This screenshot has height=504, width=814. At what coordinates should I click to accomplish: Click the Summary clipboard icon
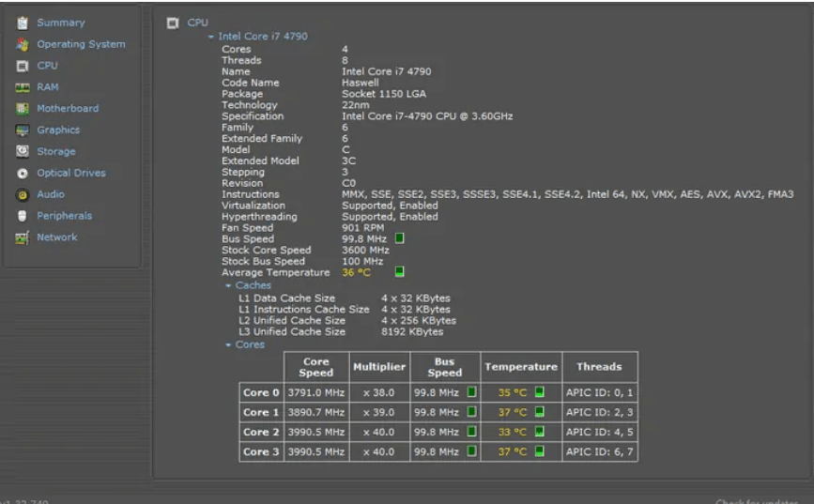point(23,23)
